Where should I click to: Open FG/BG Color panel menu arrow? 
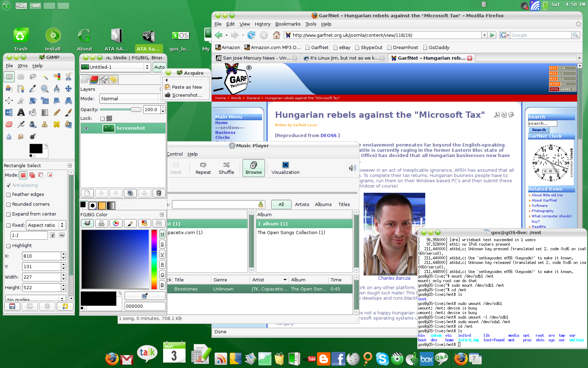click(x=162, y=214)
